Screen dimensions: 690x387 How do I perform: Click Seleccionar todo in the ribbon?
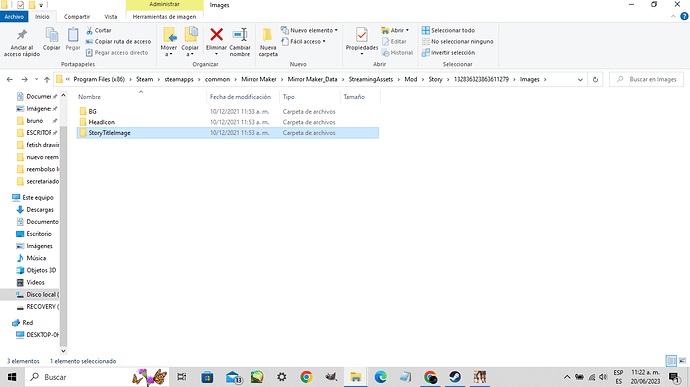(448, 30)
